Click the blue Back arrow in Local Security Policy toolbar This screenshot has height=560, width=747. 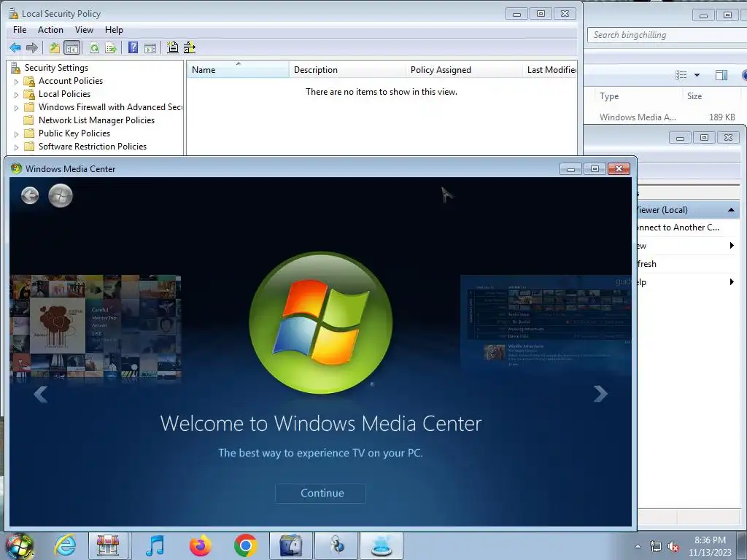pos(15,47)
